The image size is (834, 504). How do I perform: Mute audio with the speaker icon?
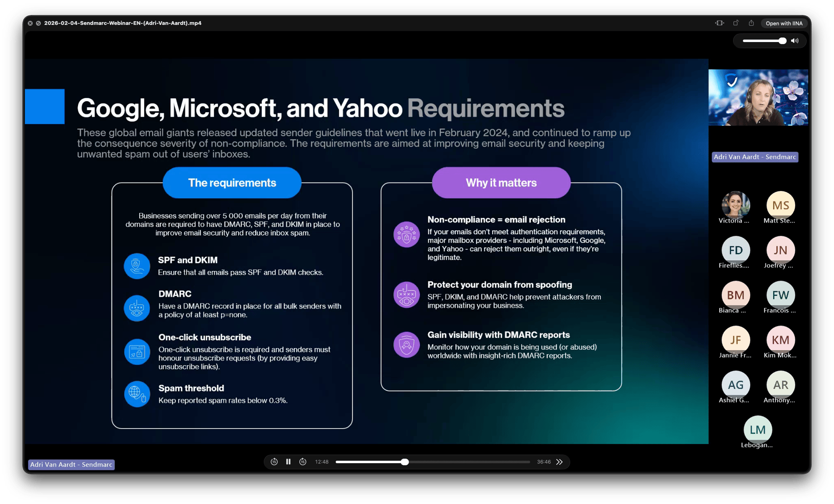tap(795, 41)
